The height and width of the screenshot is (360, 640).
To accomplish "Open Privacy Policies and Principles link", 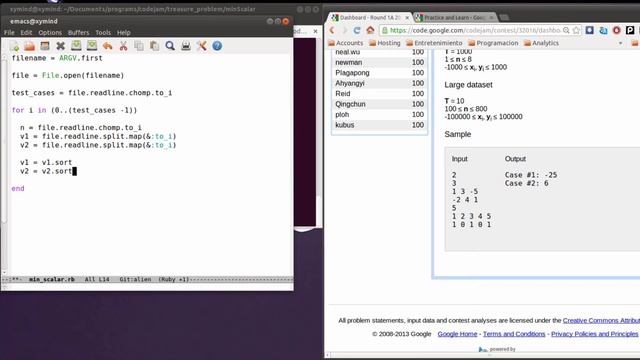I will coord(594,334).
